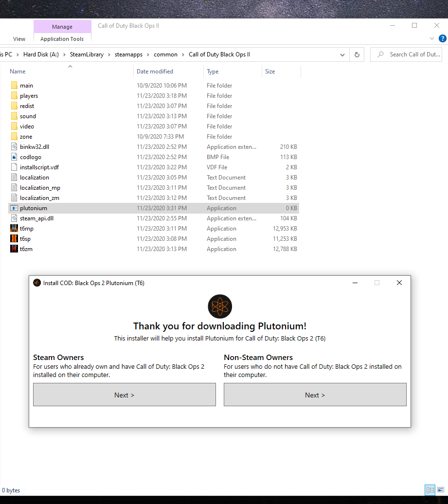Select the t6mp game icon

[14, 229]
